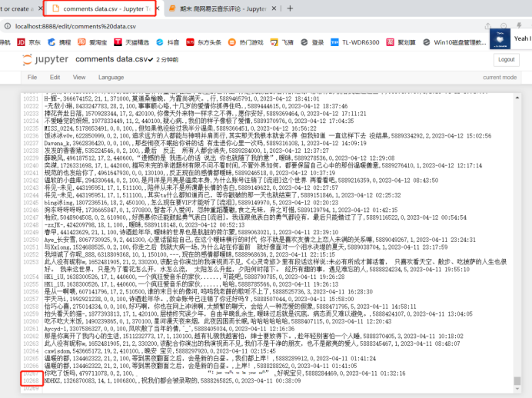Screen dimensions: 532x398
Task: Open the 热门游戏 bookmark
Action: tap(246, 42)
